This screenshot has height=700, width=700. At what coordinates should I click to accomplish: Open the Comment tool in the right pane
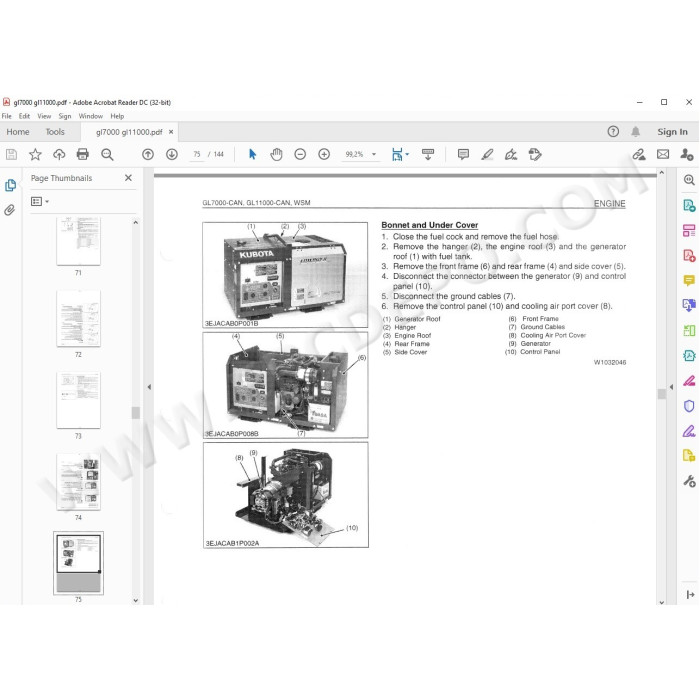click(x=689, y=280)
